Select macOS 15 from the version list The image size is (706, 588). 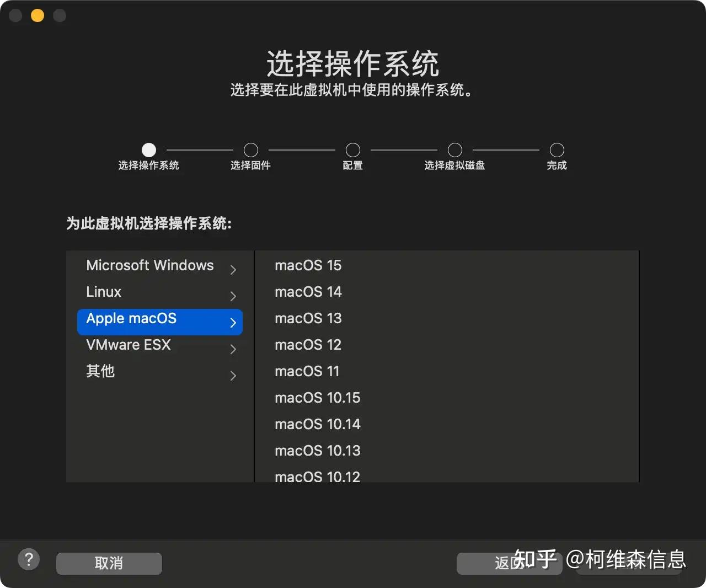pos(308,265)
